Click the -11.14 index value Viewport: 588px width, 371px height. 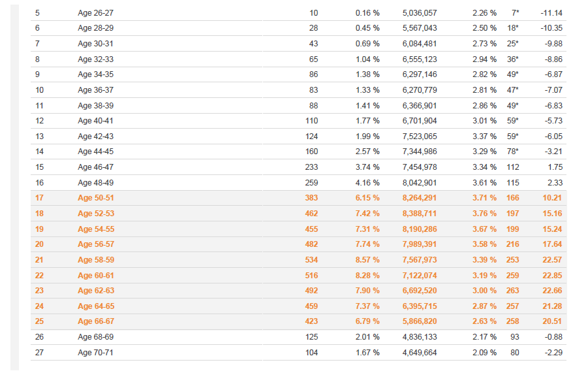click(x=551, y=13)
